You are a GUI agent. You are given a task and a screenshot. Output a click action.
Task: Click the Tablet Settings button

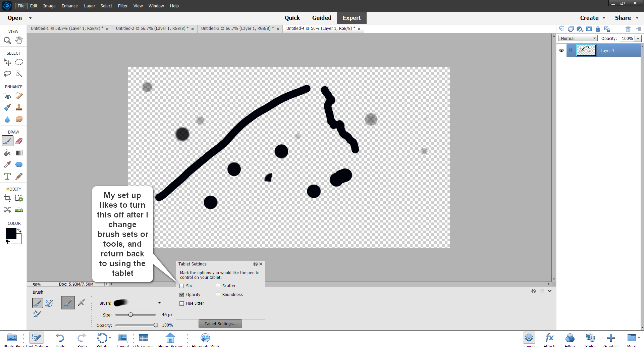pyautogui.click(x=220, y=323)
